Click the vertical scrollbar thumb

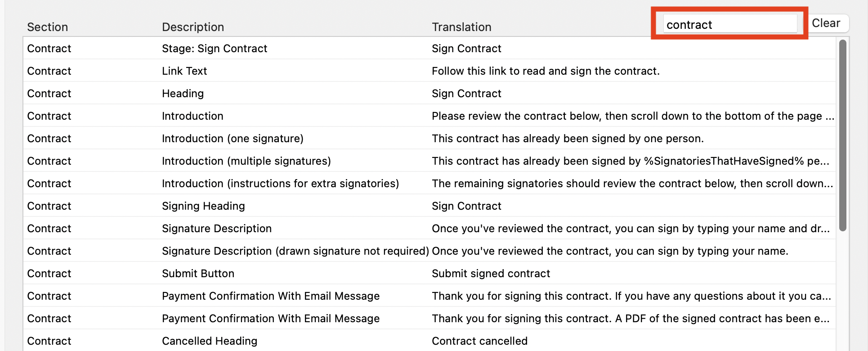coord(843,135)
